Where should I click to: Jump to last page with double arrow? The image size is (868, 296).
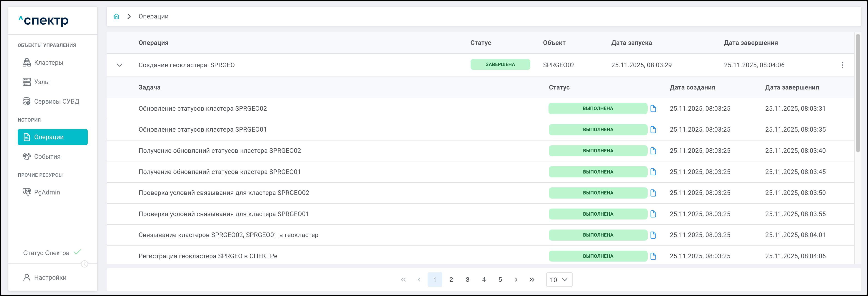click(532, 279)
